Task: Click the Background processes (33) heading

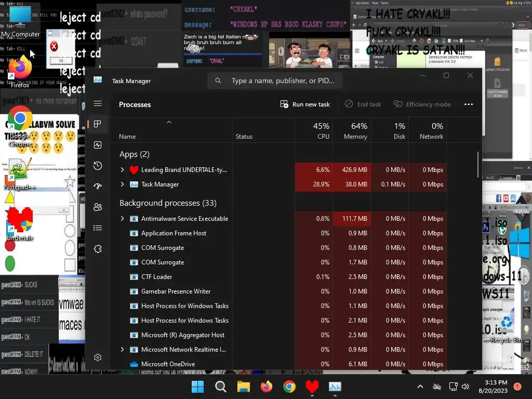Action: point(168,203)
